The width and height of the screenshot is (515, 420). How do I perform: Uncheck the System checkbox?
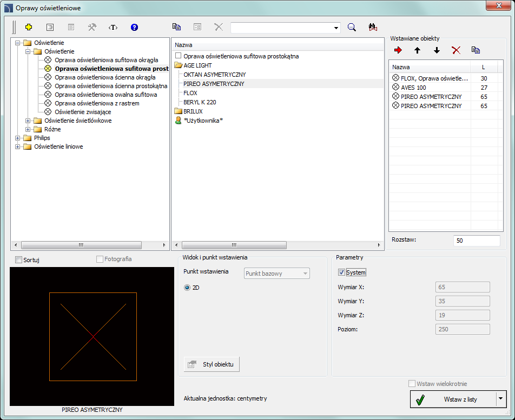tap(341, 272)
